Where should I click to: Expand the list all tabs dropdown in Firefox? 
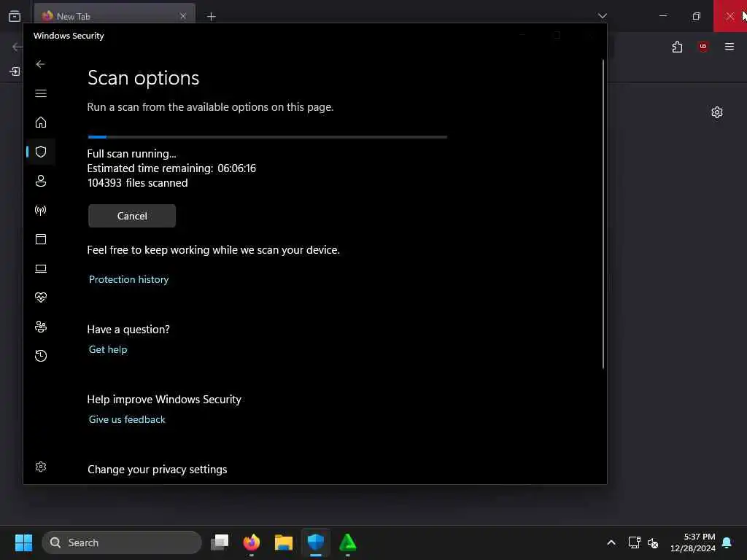click(602, 16)
